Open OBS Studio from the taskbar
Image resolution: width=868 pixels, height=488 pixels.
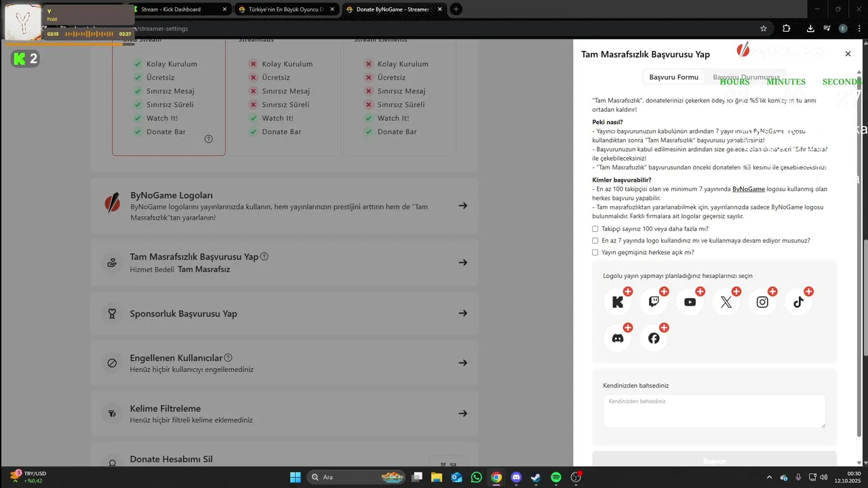coord(576,477)
